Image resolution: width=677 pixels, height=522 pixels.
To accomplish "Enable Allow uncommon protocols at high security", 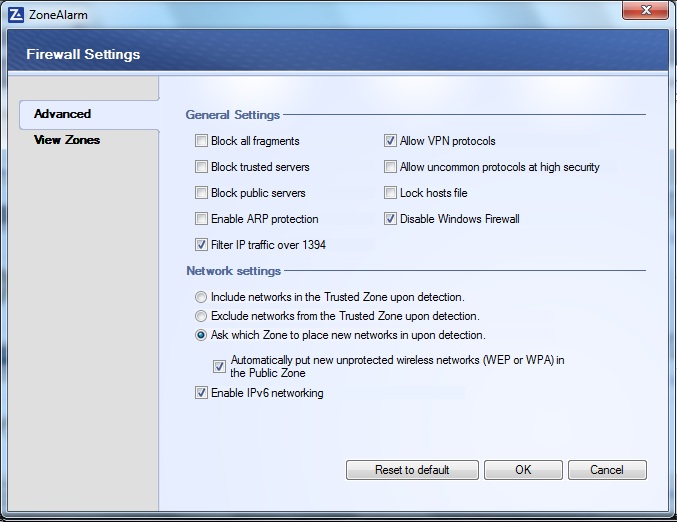I will pos(390,167).
